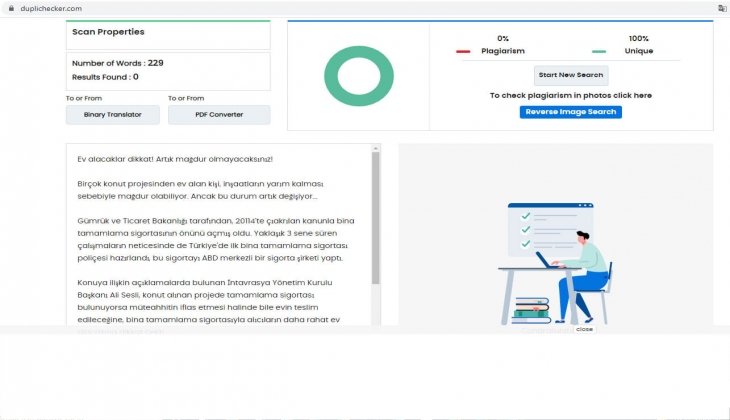Open the Binary Translator tool
Viewport: 730px width, 420px height.
112,115
